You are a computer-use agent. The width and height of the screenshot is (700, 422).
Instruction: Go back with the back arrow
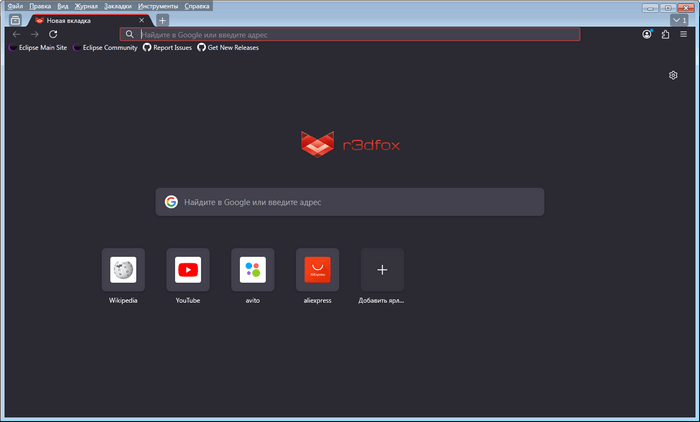17,34
